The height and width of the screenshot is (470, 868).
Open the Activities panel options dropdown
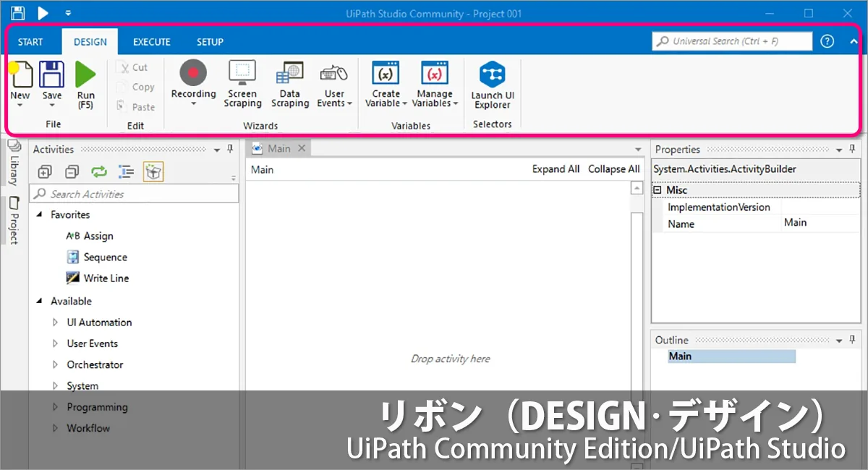218,150
